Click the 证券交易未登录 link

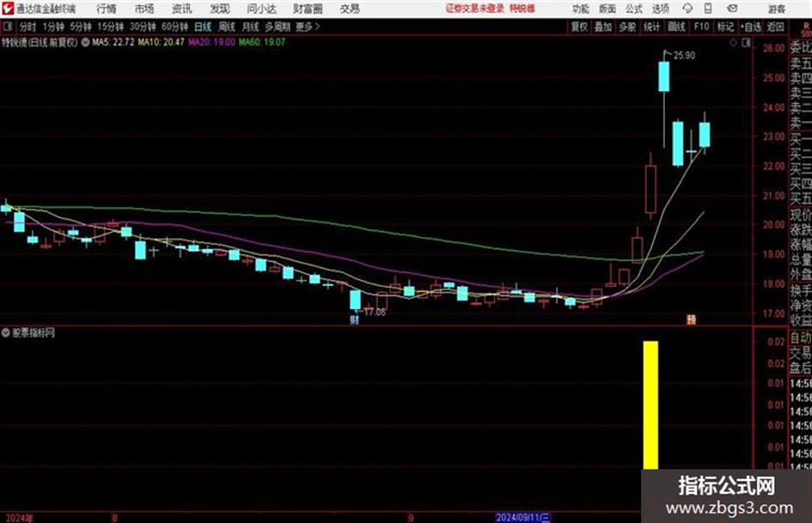(474, 9)
